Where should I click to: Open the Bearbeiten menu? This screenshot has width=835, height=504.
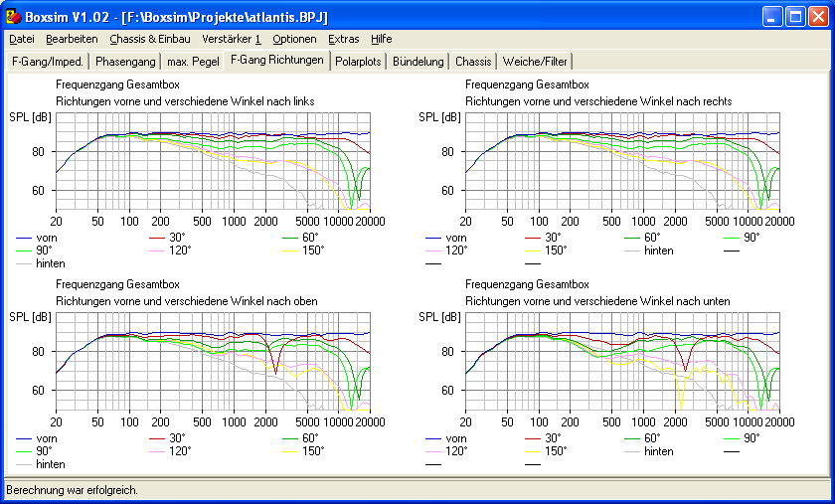click(72, 39)
